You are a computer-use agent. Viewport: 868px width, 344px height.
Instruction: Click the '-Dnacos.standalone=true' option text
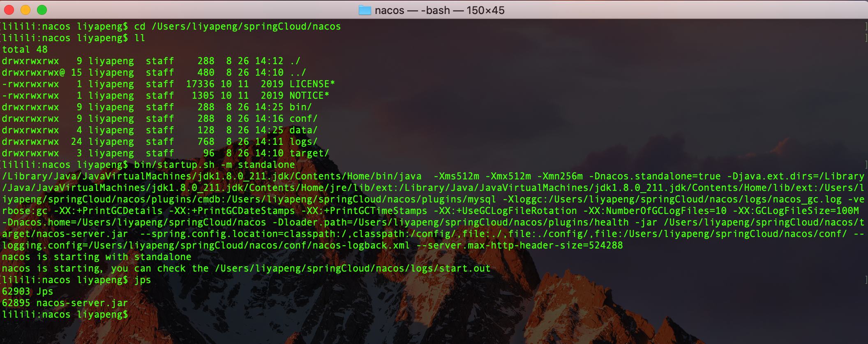tap(655, 176)
